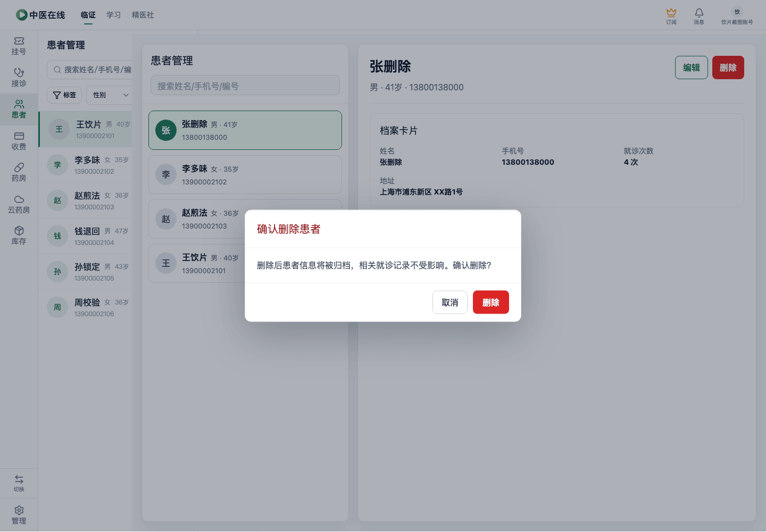
Task: Go to 药房 in the sidebar
Action: tap(19, 173)
